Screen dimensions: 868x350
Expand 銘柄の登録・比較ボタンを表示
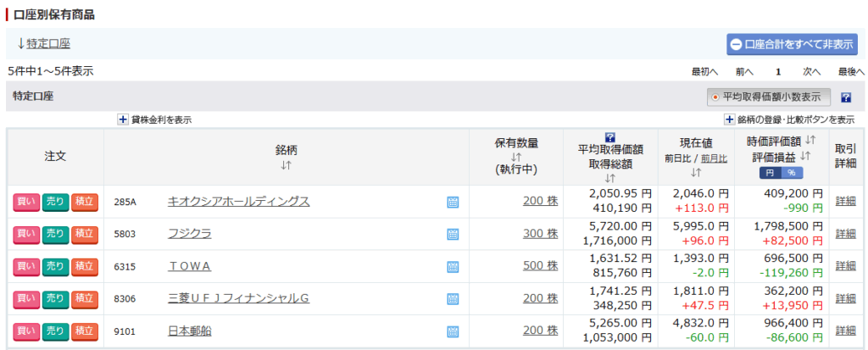click(x=790, y=119)
